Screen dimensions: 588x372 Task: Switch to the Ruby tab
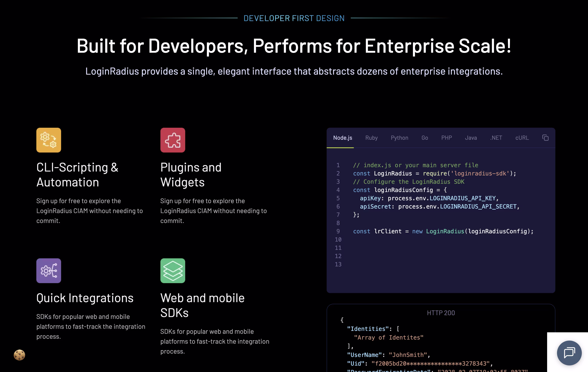(371, 138)
